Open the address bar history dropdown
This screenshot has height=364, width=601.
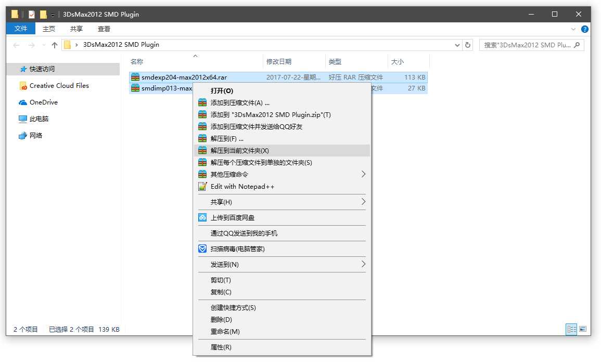(457, 45)
